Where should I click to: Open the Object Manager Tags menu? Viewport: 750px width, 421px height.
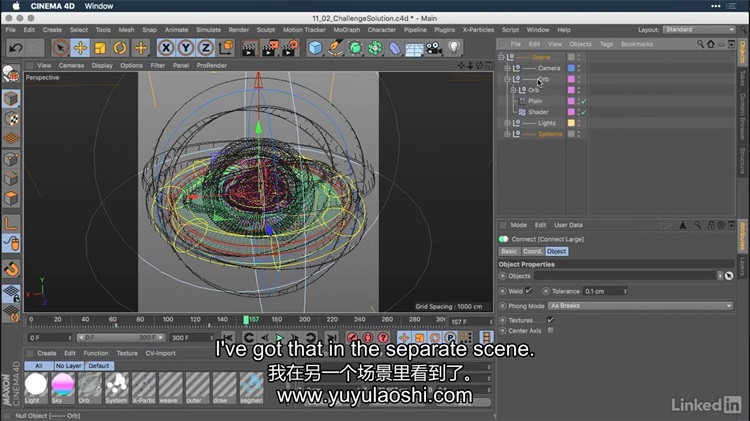[x=606, y=44]
